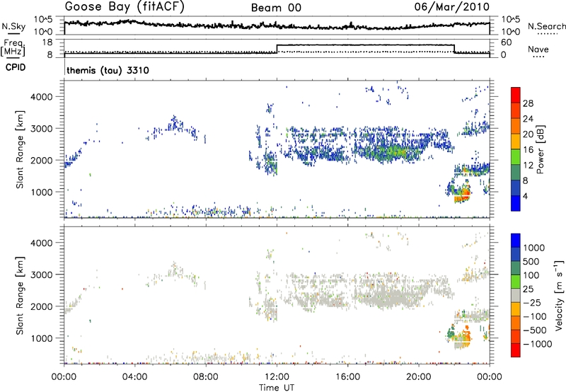
Task: Click the 'Nave' legend label
Action: (538, 49)
